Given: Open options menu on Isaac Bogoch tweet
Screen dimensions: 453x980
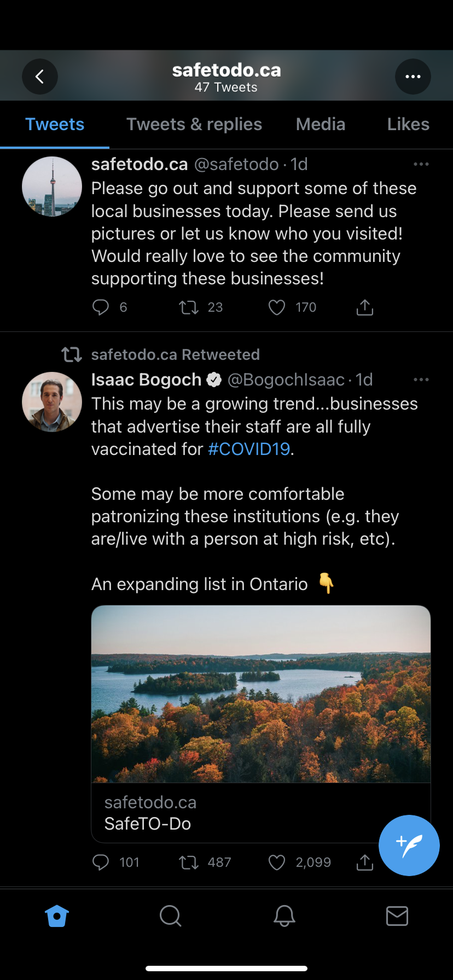Looking at the screenshot, I should pyautogui.click(x=421, y=380).
